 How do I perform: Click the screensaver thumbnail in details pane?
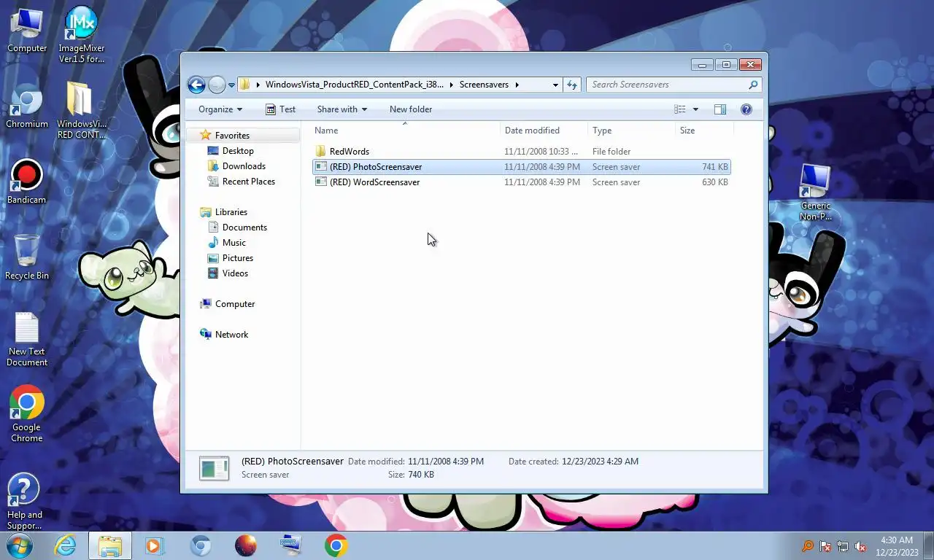(214, 468)
